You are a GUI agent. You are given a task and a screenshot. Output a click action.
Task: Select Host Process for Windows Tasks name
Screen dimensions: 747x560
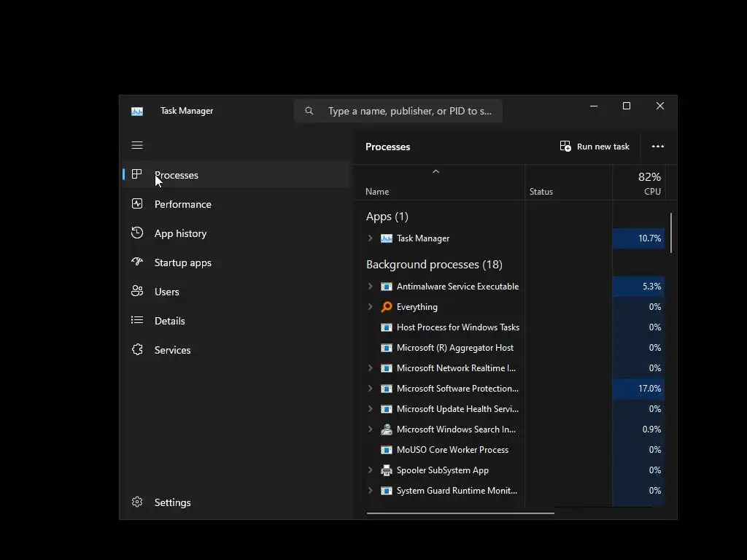pos(458,327)
